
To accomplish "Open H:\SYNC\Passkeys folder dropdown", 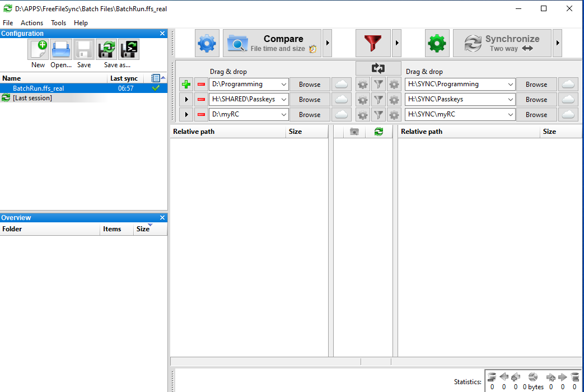I will point(510,100).
